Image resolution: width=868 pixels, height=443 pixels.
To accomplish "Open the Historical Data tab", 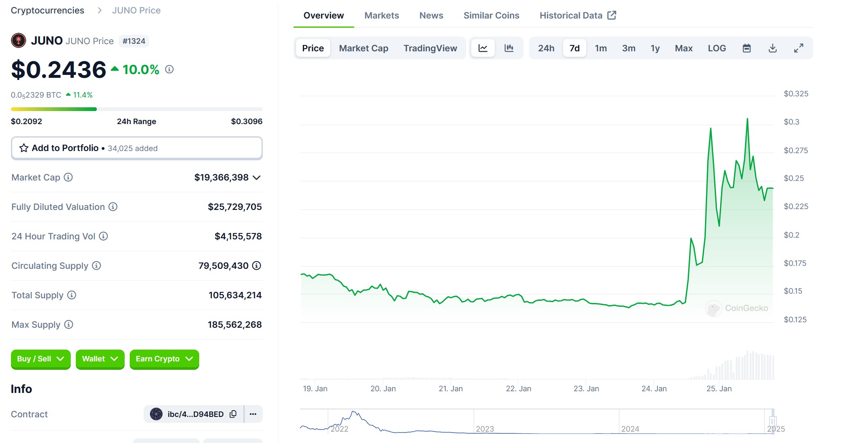I will (578, 15).
